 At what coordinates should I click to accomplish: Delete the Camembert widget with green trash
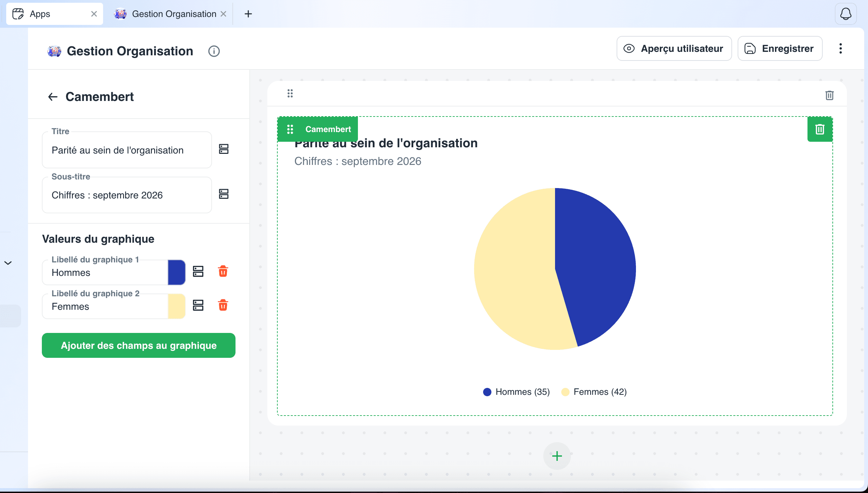820,129
